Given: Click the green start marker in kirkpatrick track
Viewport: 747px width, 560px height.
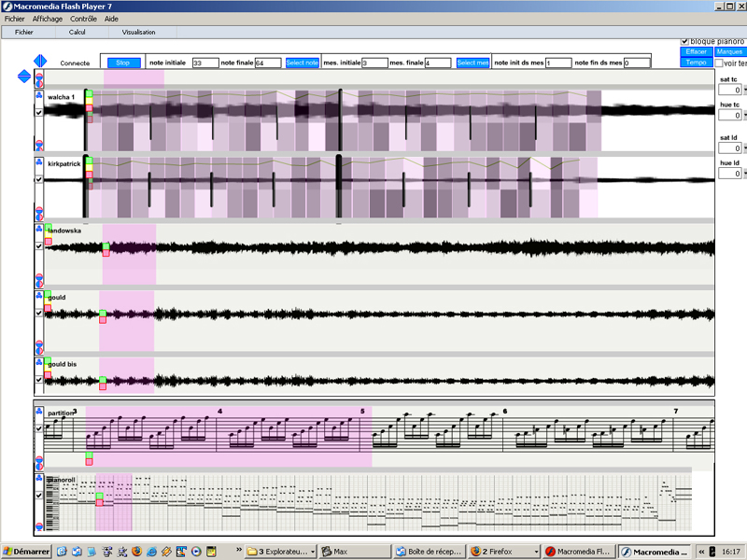Looking at the screenshot, I should (89, 161).
